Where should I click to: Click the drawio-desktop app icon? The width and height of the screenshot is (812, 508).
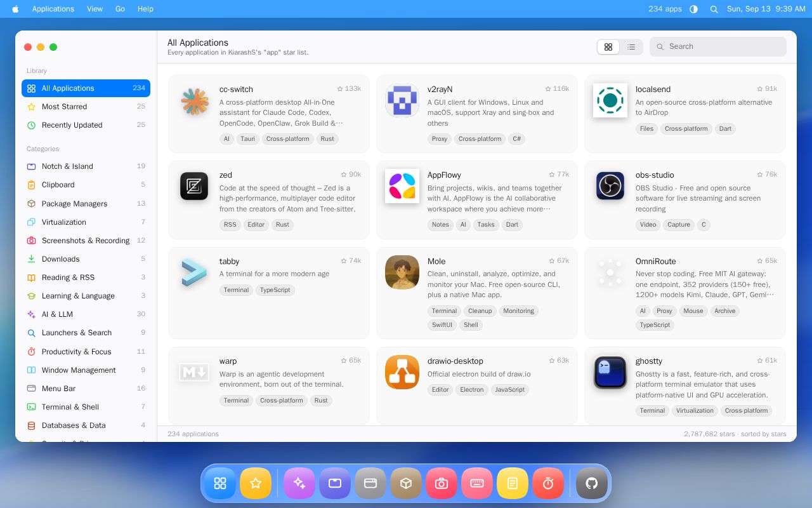point(402,372)
